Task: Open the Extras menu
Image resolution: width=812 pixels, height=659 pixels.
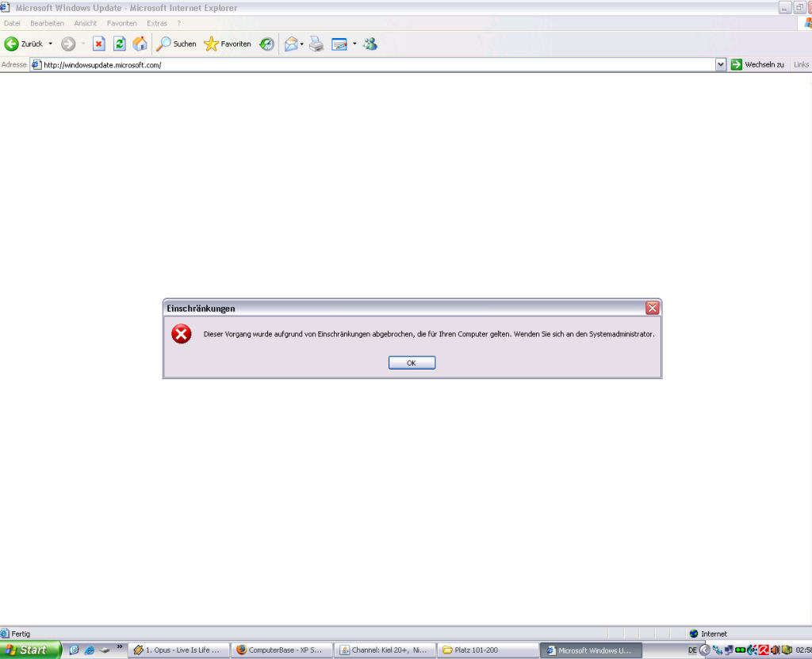Action: tap(157, 23)
